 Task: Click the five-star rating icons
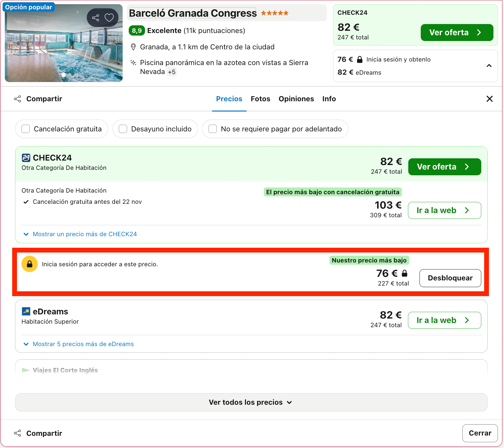tap(275, 13)
